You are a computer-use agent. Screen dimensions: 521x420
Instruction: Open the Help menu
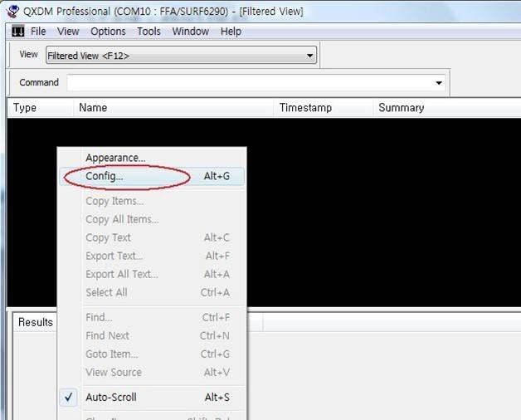pos(231,32)
